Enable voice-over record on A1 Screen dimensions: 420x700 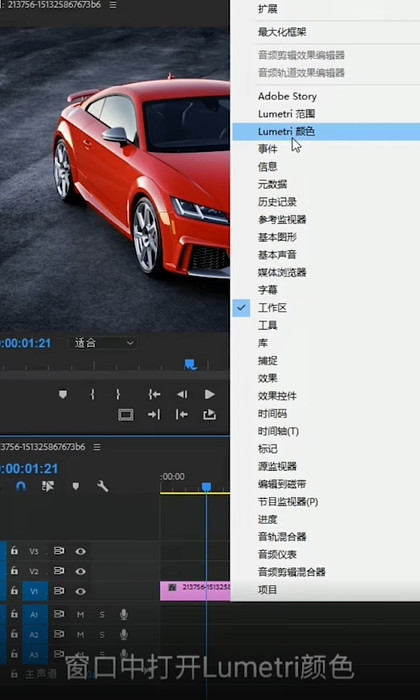[x=124, y=615]
